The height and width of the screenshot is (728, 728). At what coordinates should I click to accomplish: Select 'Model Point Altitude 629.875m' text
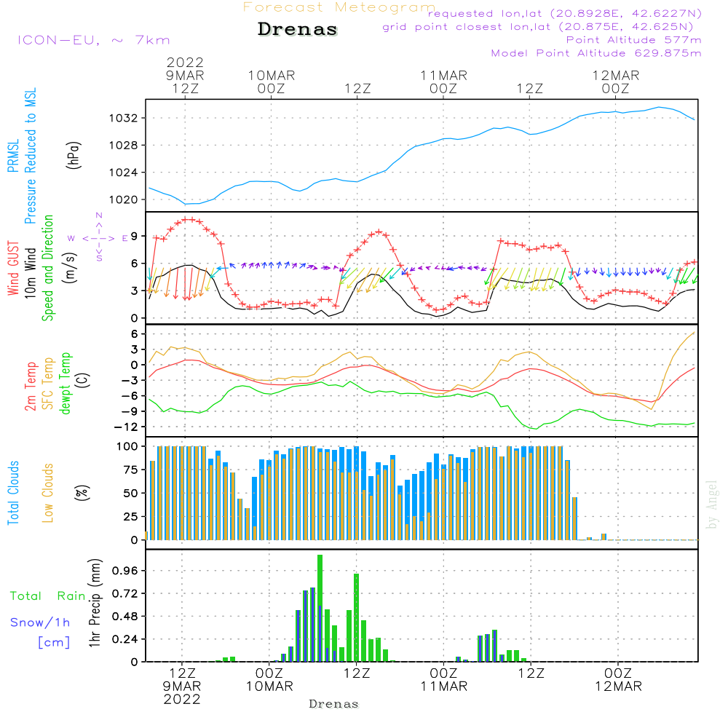point(596,53)
